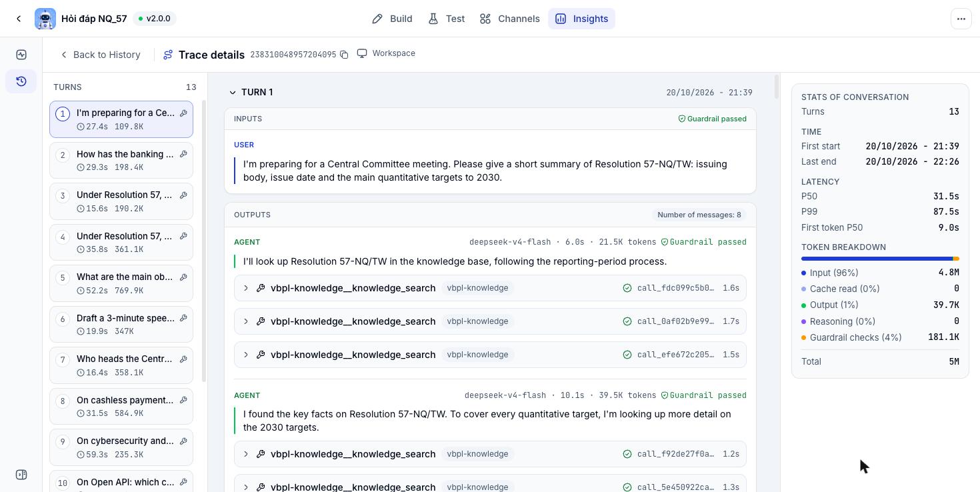Open the Insights tab
980x492 pixels.
coord(582,19)
